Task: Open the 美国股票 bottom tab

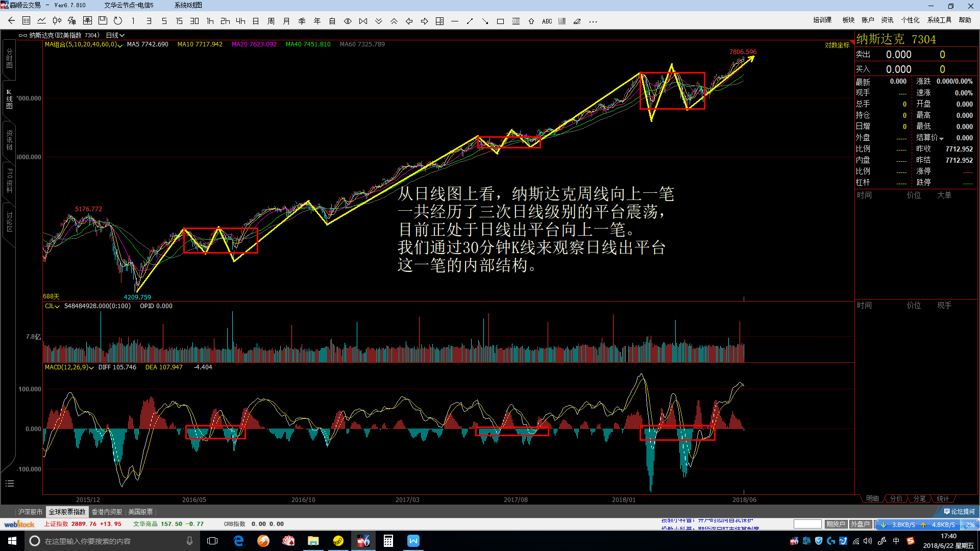Action: pos(140,512)
